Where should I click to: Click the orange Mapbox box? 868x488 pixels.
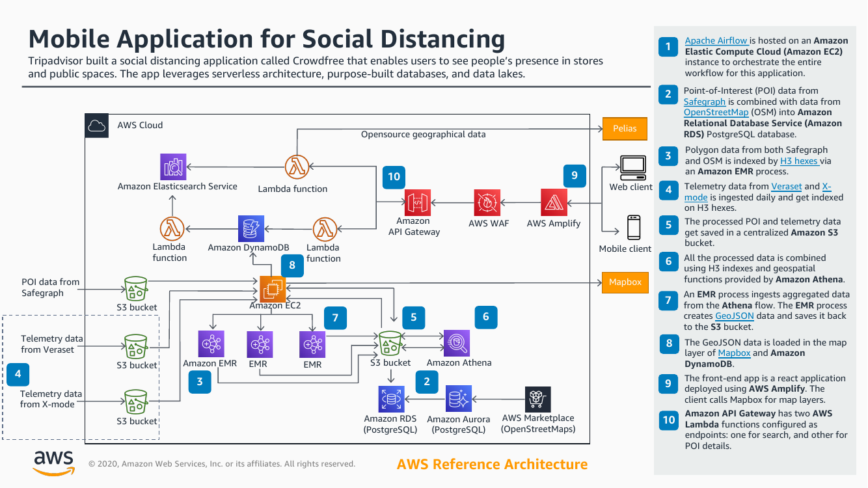[x=625, y=282]
